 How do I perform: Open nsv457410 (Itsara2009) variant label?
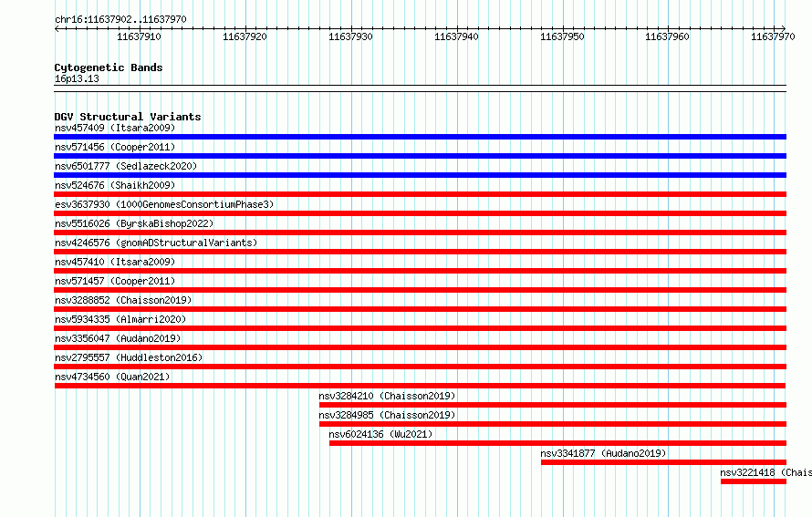coord(115,262)
